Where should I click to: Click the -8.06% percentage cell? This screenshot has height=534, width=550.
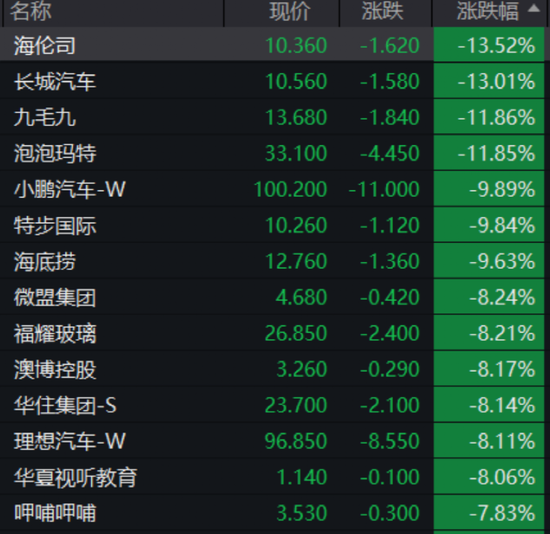[489, 477]
